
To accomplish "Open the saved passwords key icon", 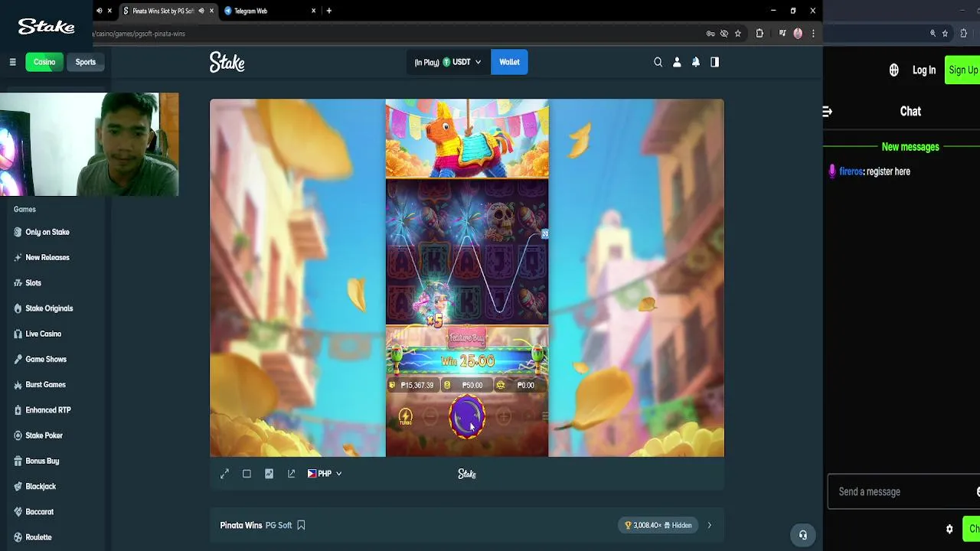I will 710,34.
